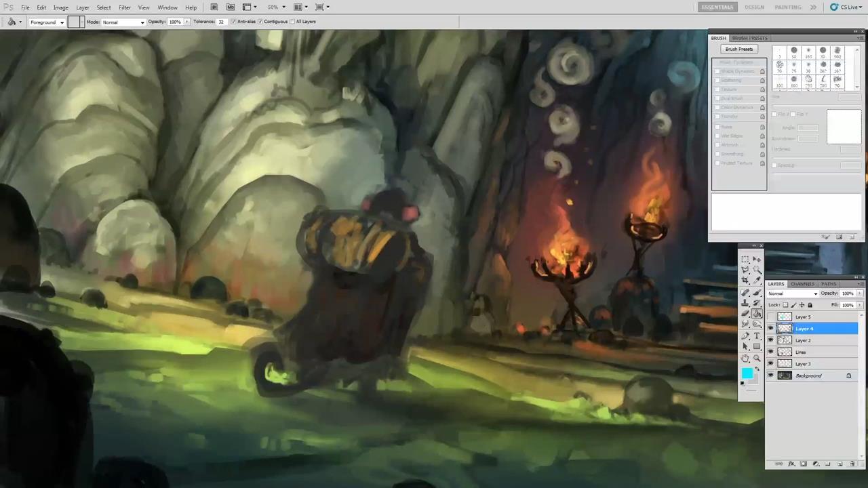
Task: Delete the selected layer with trash icon
Action: click(852, 464)
